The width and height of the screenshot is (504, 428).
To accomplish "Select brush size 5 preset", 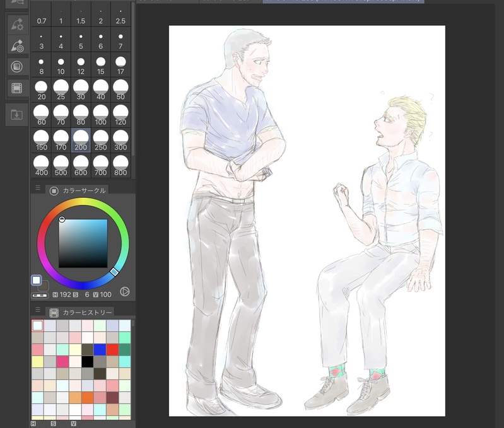I will pos(81,40).
